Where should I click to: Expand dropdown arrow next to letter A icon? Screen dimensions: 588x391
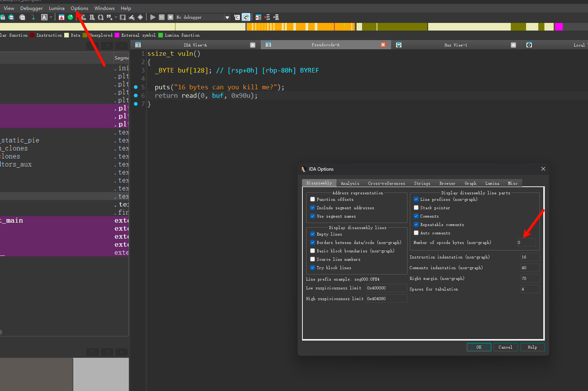[x=51, y=17]
